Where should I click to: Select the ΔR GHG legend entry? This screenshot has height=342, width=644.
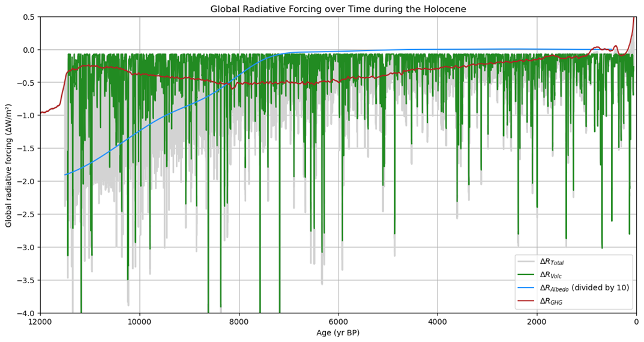pyautogui.click(x=540, y=301)
